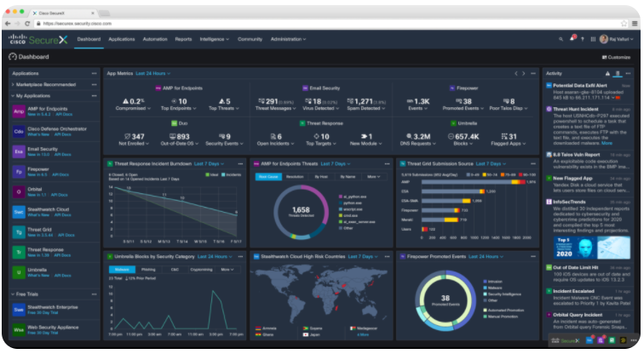The width and height of the screenshot is (644, 354).
Task: Open the AMP for Endpoints app icon
Action: click(x=19, y=111)
